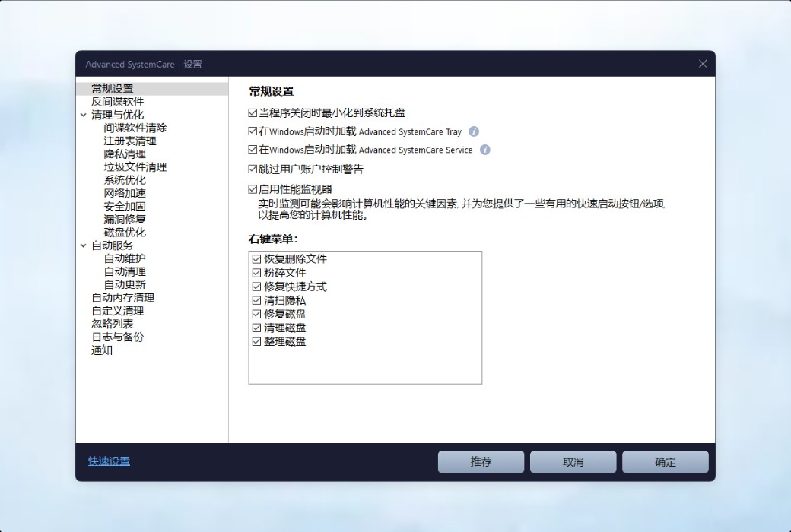The image size is (791, 532).
Task: Disable 启用性能监视器 checkbox
Action: click(x=253, y=189)
